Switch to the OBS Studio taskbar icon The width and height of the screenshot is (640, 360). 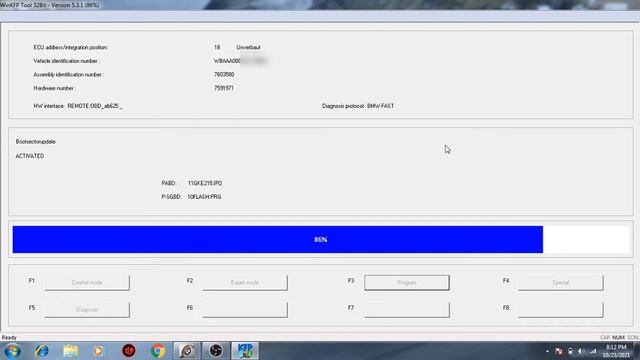(216, 351)
